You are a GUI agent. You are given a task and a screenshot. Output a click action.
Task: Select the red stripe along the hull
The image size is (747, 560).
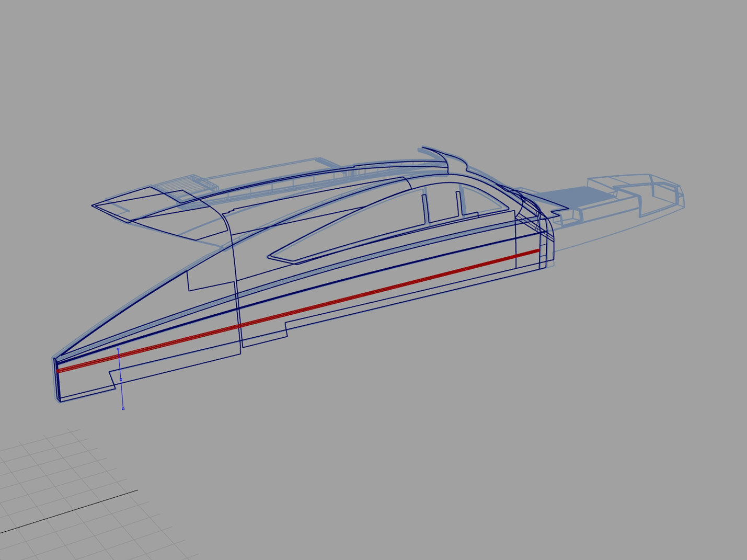[298, 312]
